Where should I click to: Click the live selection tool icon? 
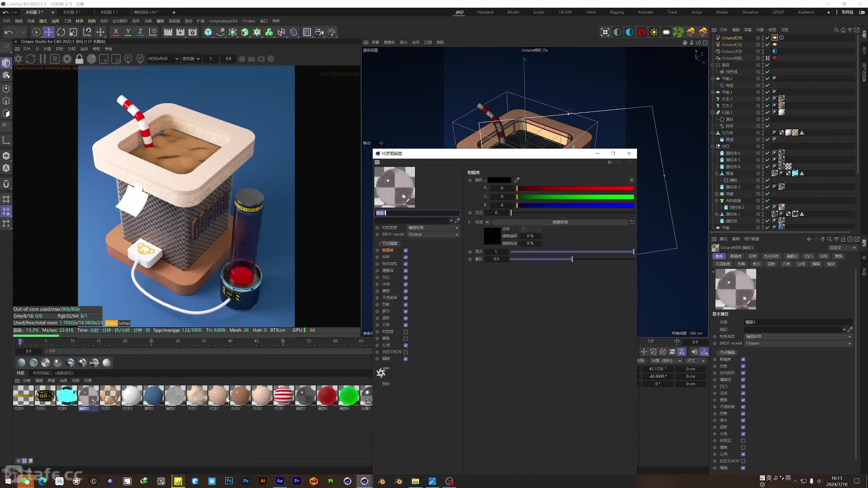pyautogui.click(x=36, y=32)
